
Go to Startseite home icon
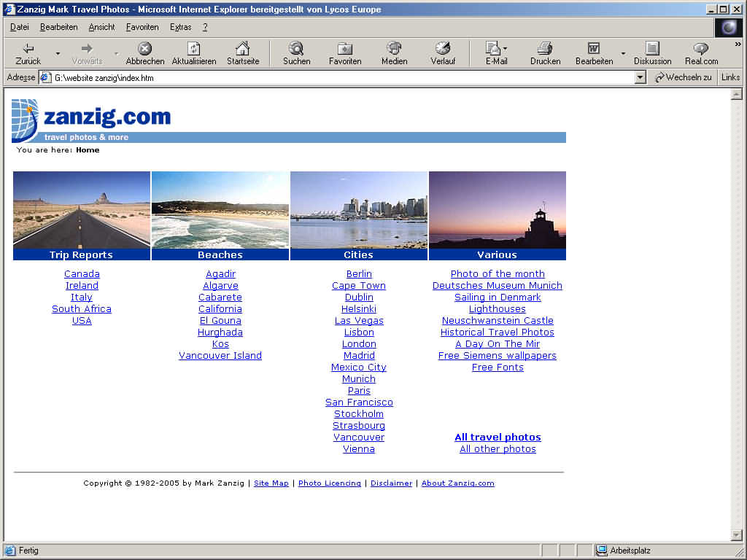[242, 49]
